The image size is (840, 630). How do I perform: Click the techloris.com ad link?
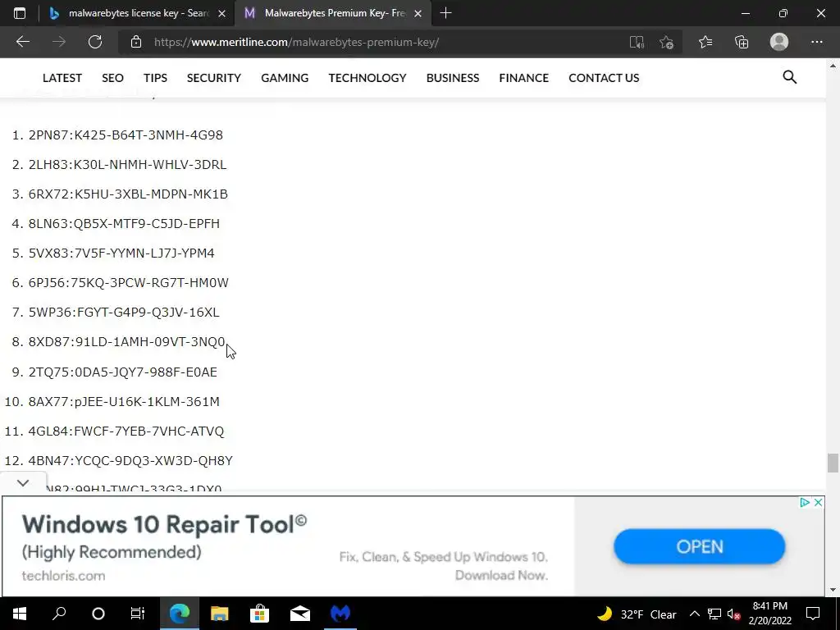tap(63, 576)
